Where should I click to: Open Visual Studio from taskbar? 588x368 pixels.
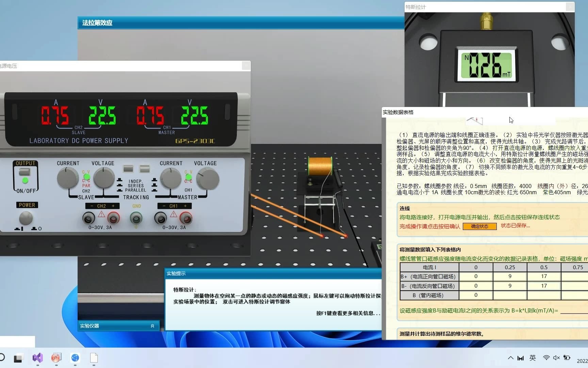(x=38, y=358)
